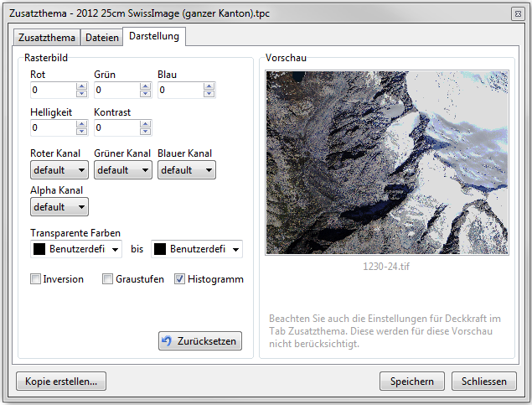Toggle the Graustufen checkbox
The height and width of the screenshot is (405, 532).
click(x=108, y=279)
